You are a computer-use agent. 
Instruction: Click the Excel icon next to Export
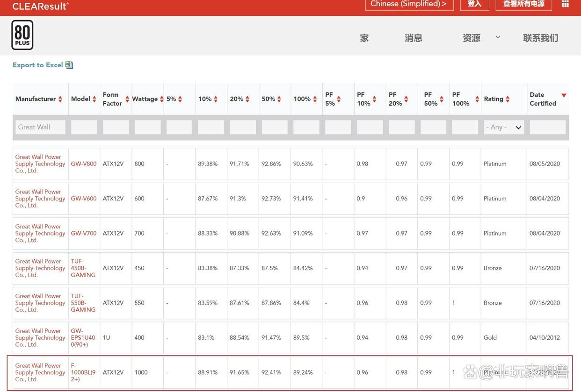click(69, 65)
